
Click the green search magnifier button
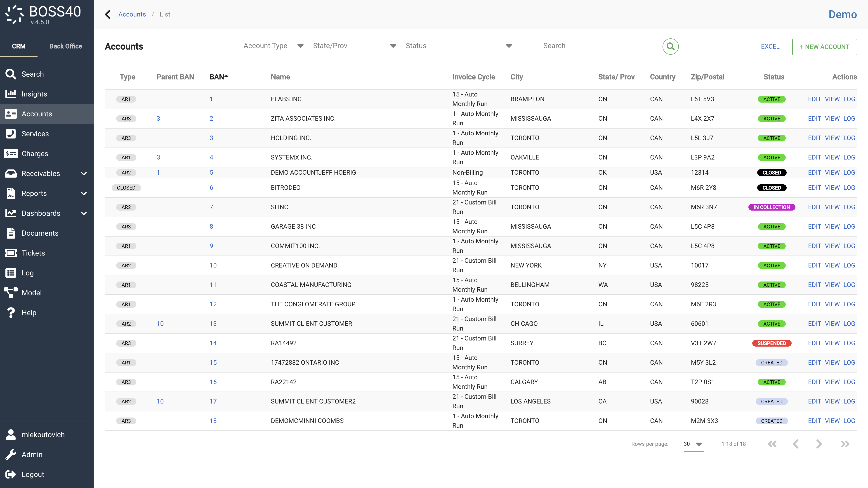[670, 47]
